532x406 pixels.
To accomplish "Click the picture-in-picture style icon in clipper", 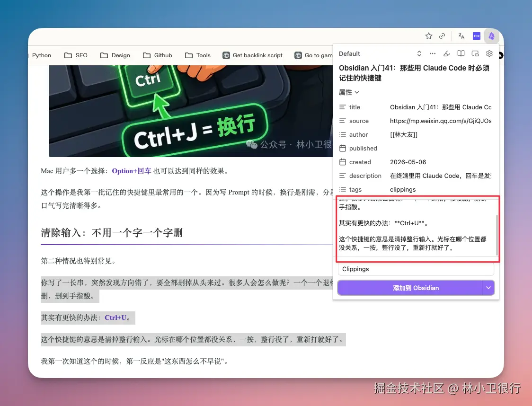I will click(475, 53).
